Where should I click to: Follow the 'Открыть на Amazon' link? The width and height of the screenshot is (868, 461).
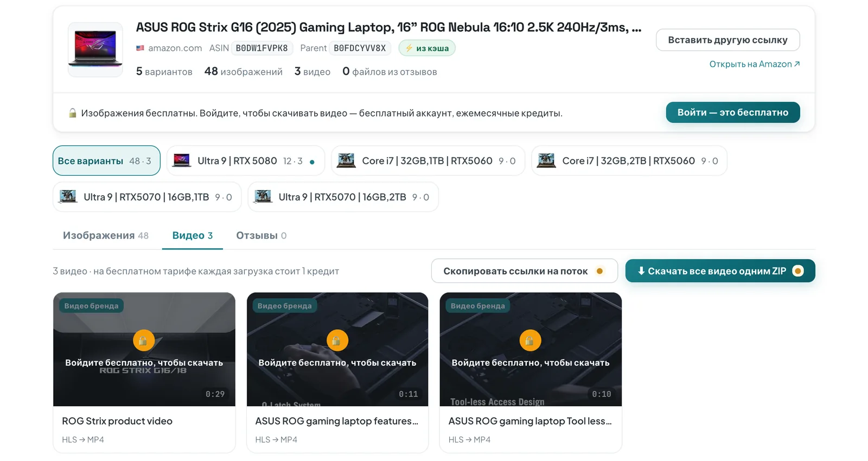click(755, 64)
